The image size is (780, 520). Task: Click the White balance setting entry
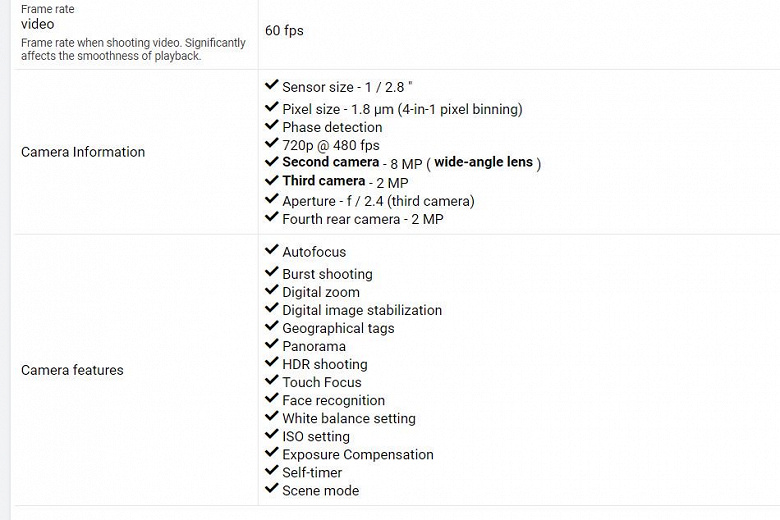click(x=349, y=418)
